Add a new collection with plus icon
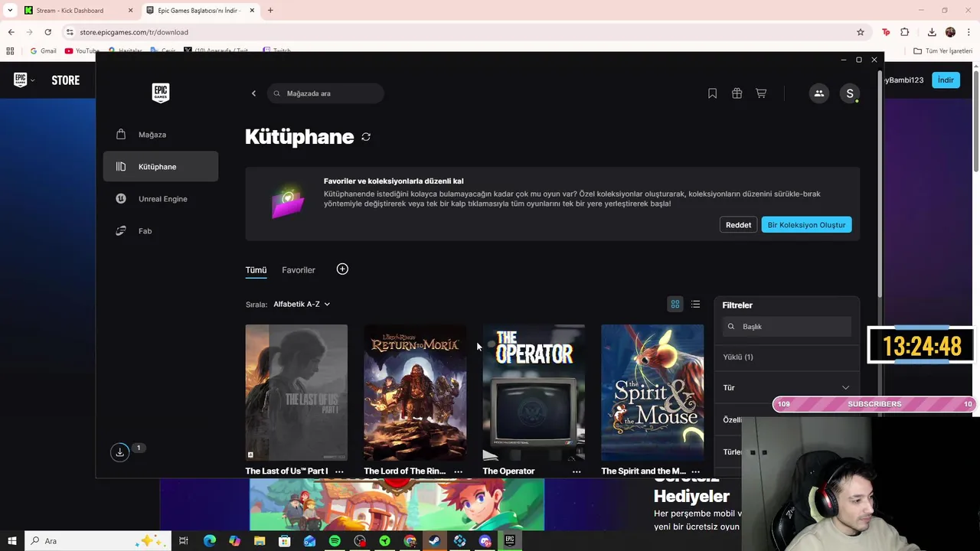 click(x=342, y=269)
